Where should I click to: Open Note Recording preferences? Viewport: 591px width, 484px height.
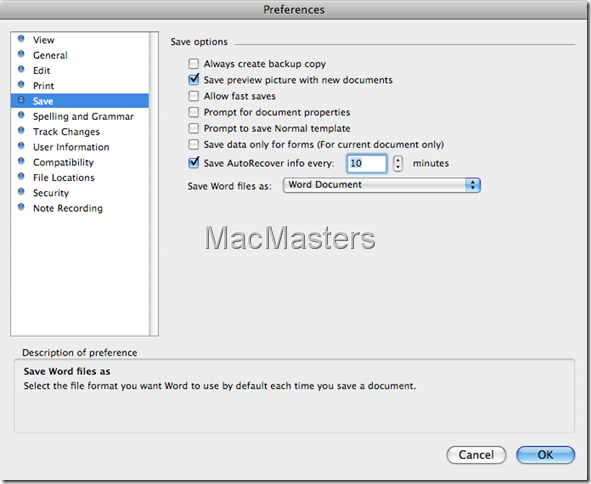coord(68,208)
